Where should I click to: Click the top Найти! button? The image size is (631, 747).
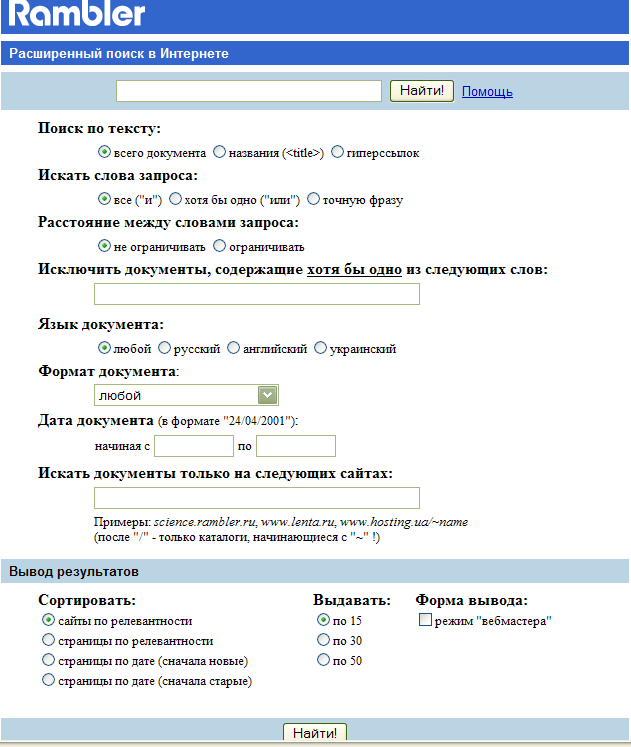click(x=422, y=91)
